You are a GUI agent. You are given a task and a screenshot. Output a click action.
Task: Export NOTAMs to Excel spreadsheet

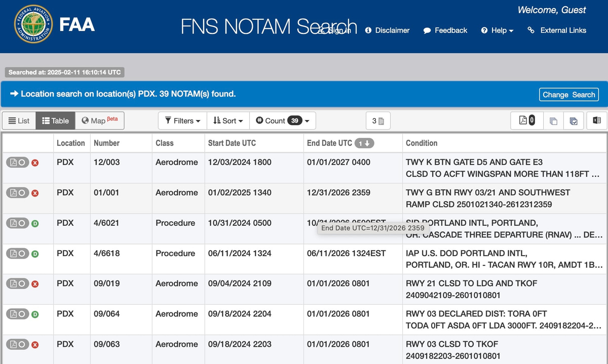click(596, 120)
